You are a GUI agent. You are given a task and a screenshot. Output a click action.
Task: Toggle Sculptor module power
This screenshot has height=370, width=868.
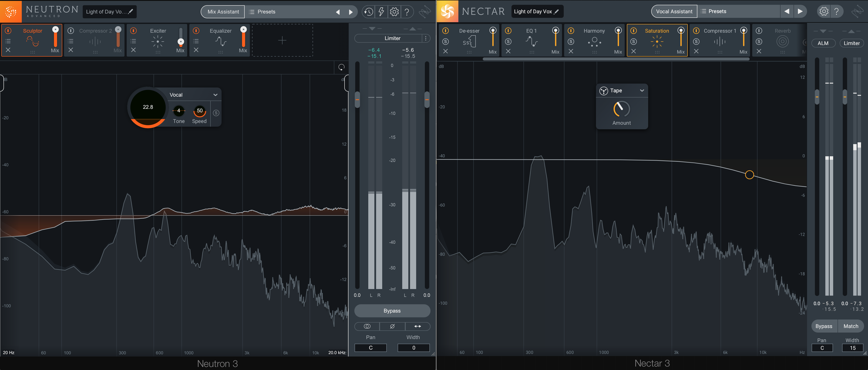[x=8, y=31]
